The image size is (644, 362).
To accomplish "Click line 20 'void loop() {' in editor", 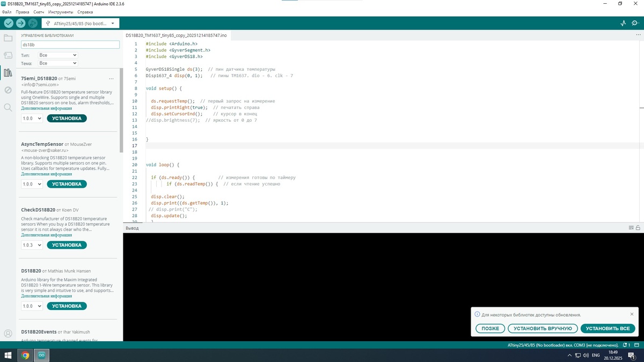I will click(163, 165).
